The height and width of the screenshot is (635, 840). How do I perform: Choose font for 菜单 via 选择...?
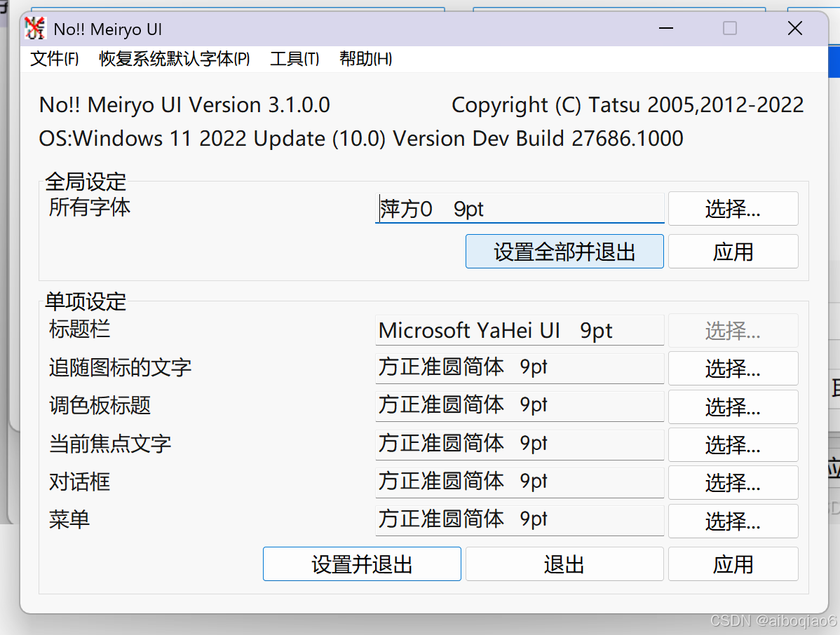point(733,521)
